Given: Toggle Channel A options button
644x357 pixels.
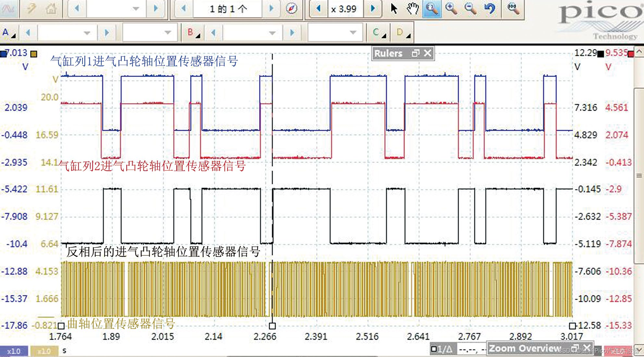Looking at the screenshot, I should pos(9,32).
